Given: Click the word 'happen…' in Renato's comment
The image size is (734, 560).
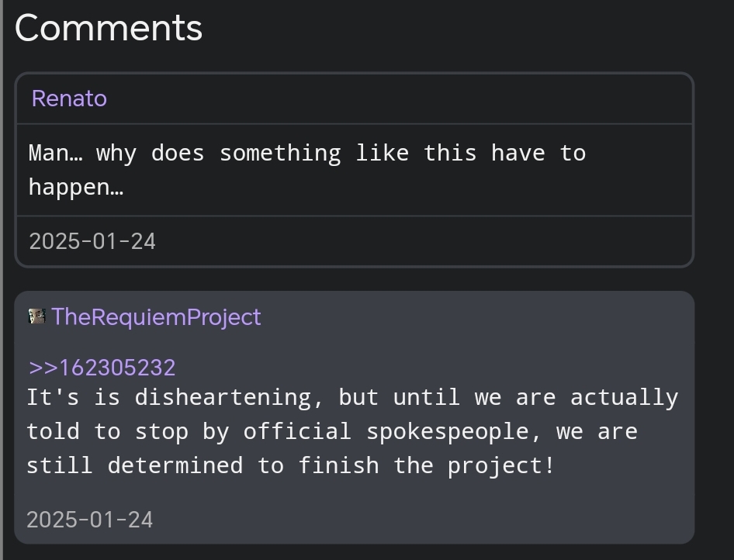Looking at the screenshot, I should (x=76, y=187).
